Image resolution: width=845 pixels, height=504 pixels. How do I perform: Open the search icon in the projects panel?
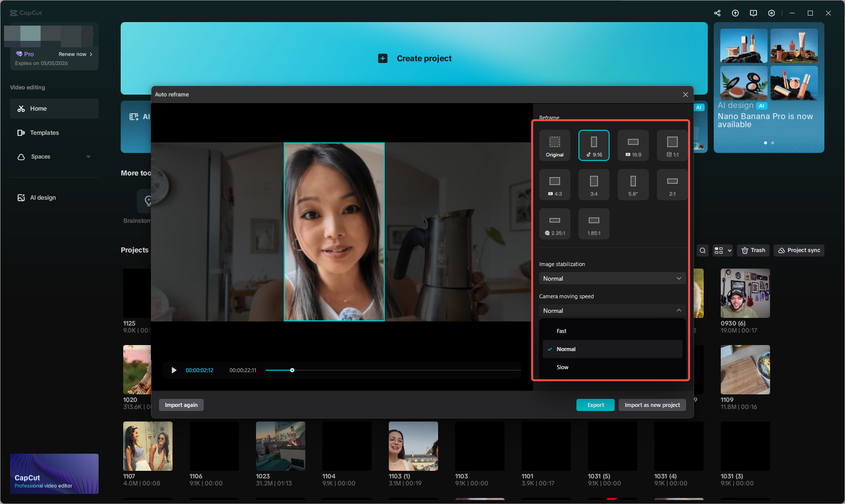click(703, 250)
